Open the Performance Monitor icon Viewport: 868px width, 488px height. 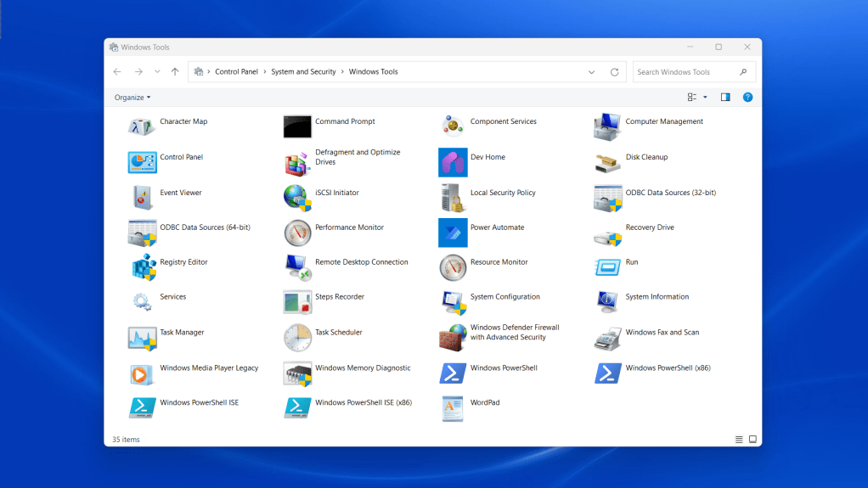(x=297, y=233)
